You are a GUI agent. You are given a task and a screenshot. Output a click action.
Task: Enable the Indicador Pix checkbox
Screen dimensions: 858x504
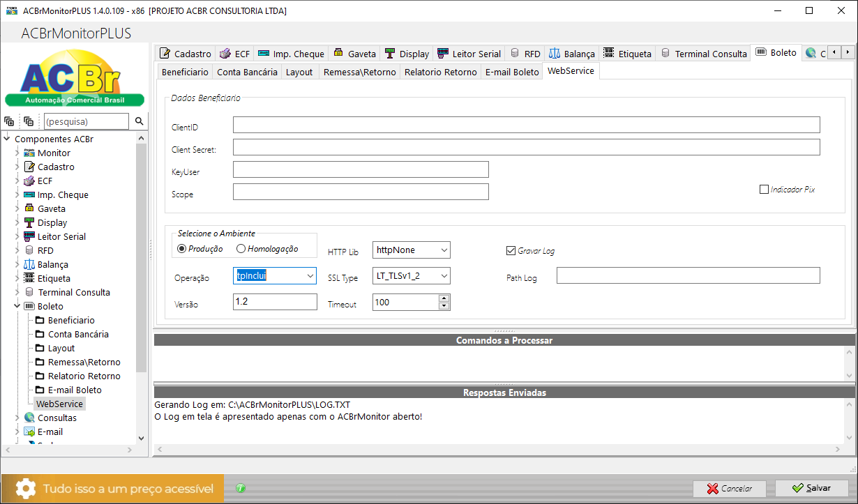pyautogui.click(x=764, y=190)
